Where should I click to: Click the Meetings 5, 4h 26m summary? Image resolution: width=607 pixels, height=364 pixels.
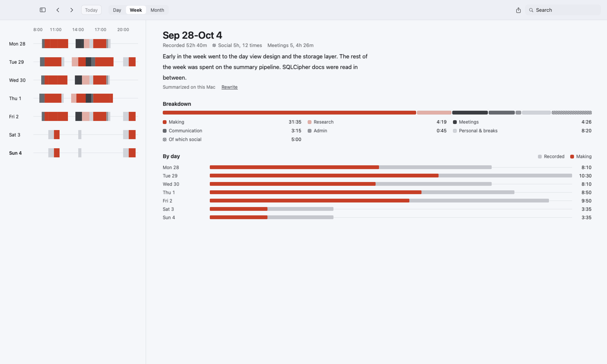pos(290,45)
